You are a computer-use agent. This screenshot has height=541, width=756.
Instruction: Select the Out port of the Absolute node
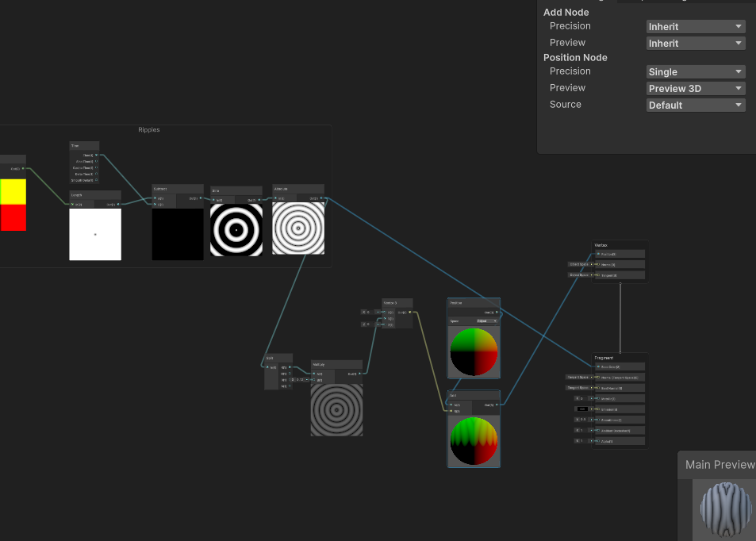321,198
